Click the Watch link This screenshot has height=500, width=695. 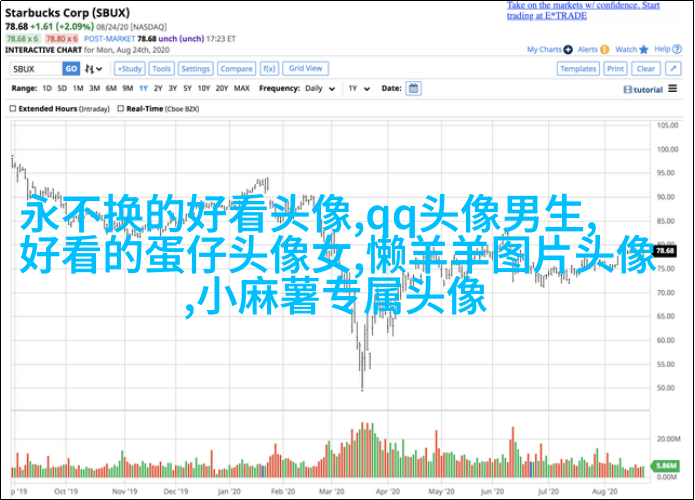626,49
